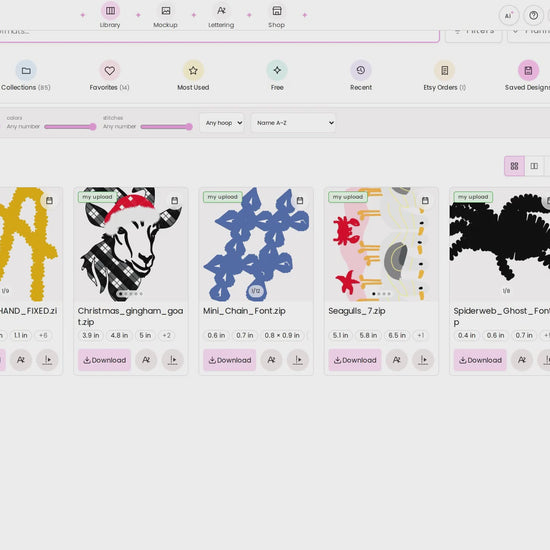Open lettering for Mini_Chain_Font
Viewport: 550px width, 550px height.
271,360
